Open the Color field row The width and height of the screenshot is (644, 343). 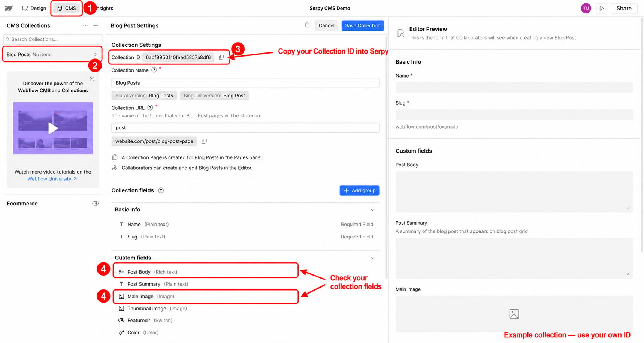[x=245, y=333]
